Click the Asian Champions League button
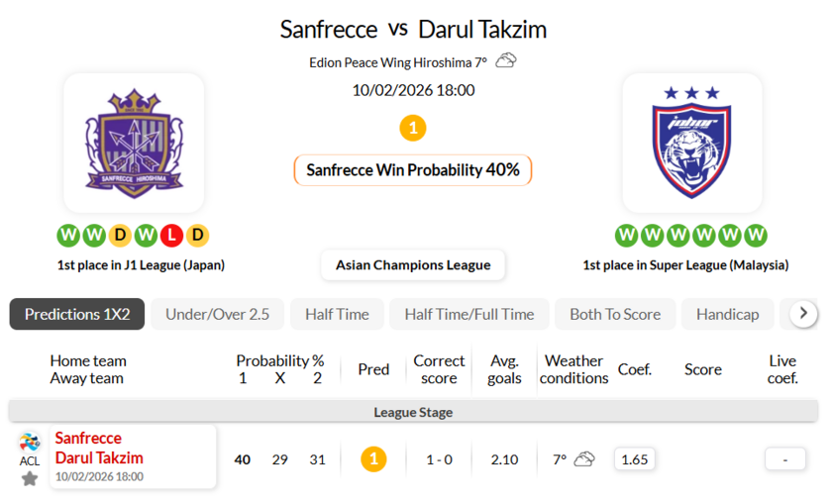Image resolution: width=832 pixels, height=504 pixels. click(x=413, y=264)
